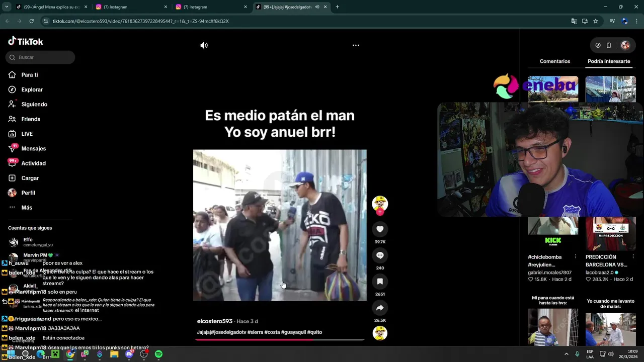Open Chrome three-dot menu
This screenshot has height=362, width=644.
point(636,21)
